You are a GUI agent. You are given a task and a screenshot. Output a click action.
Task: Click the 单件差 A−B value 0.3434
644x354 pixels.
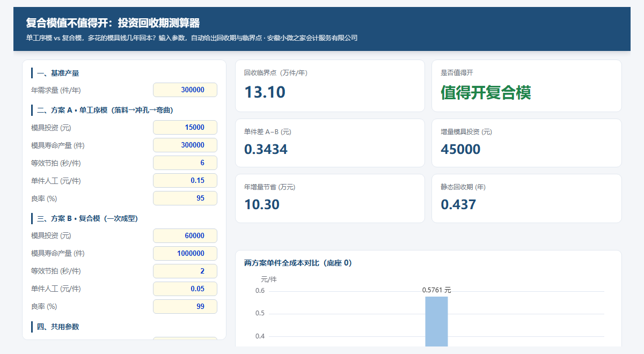pyautogui.click(x=266, y=149)
